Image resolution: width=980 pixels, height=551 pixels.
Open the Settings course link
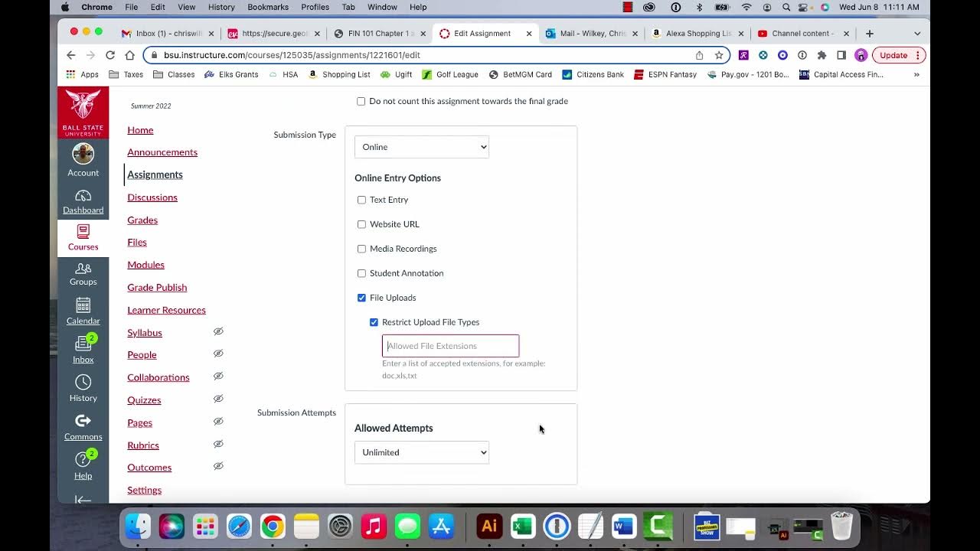pyautogui.click(x=144, y=490)
